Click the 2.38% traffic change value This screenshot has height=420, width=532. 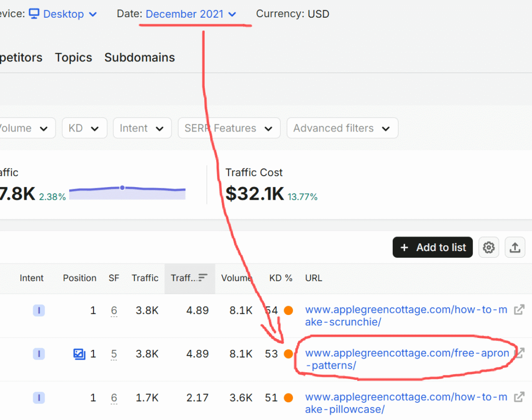point(52,197)
